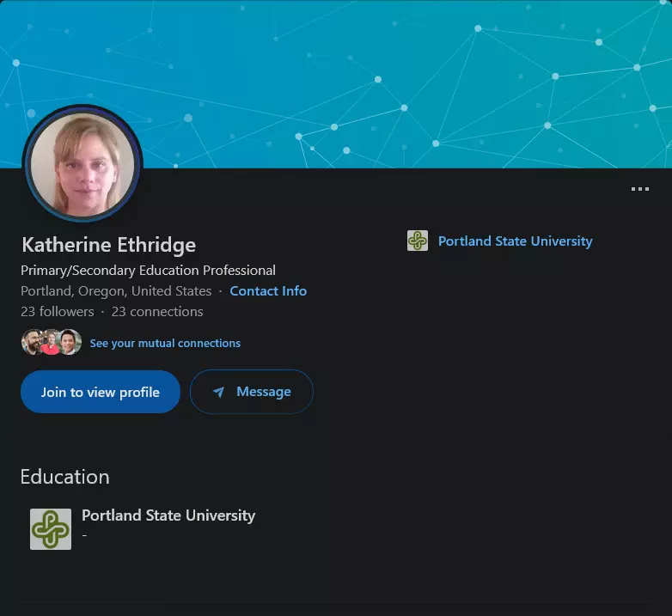The height and width of the screenshot is (616, 672).
Task: Click the Education section heading
Action: coord(65,477)
